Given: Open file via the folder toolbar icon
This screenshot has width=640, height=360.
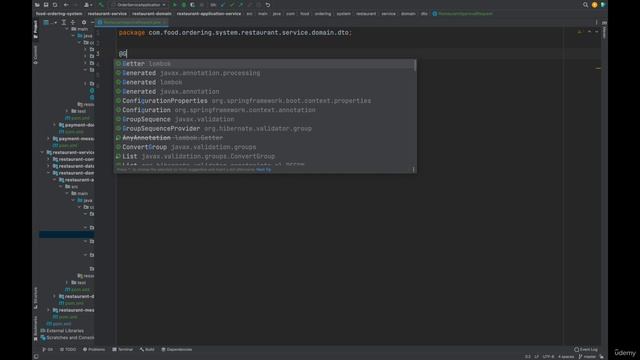Looking at the screenshot, I should [x=37, y=5].
